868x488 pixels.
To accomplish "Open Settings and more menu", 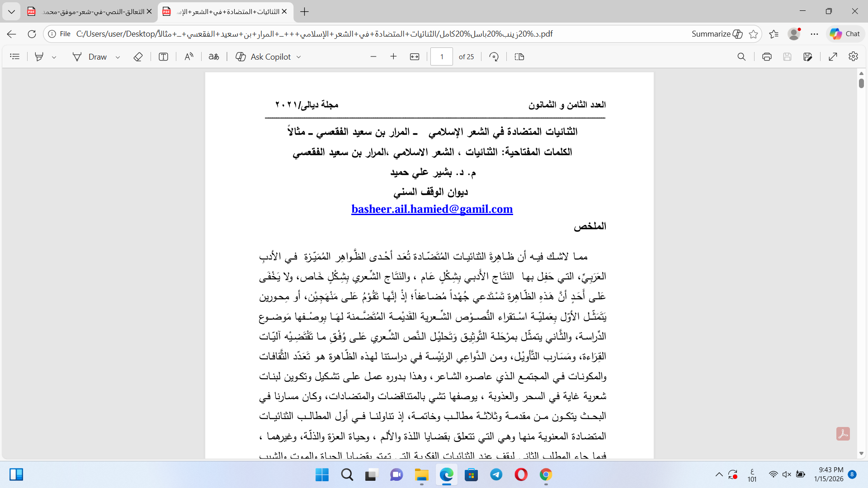I will pyautogui.click(x=814, y=34).
